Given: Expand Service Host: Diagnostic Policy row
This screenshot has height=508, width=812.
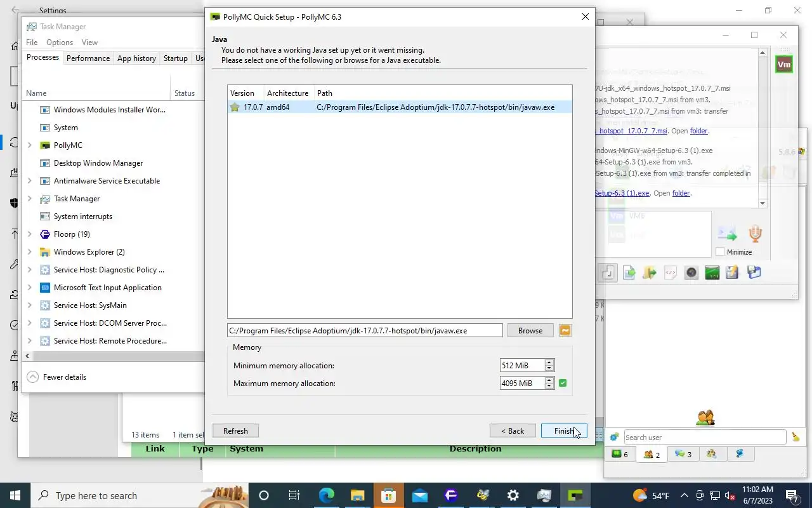Looking at the screenshot, I should point(29,270).
